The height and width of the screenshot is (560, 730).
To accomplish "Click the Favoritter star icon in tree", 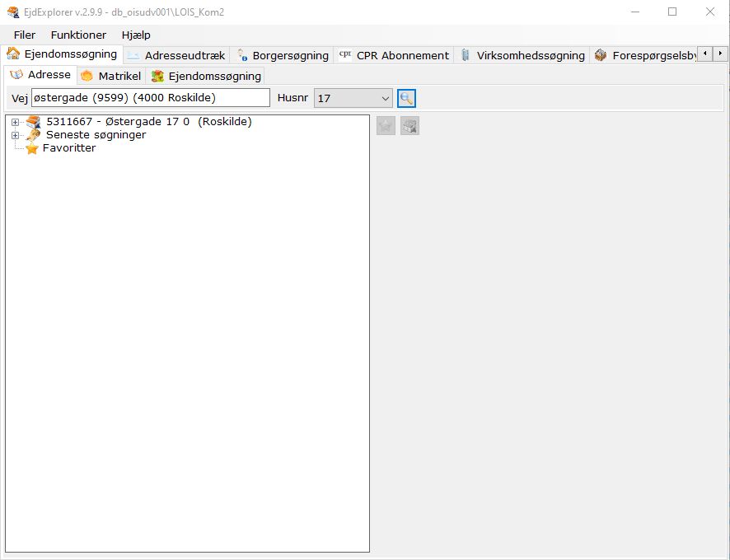I will [32, 148].
